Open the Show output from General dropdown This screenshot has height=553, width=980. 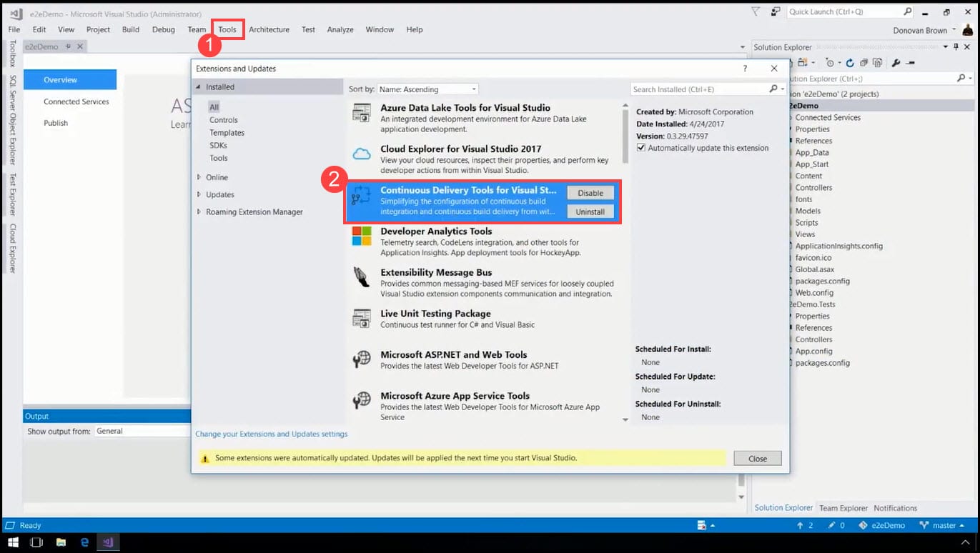(x=142, y=431)
